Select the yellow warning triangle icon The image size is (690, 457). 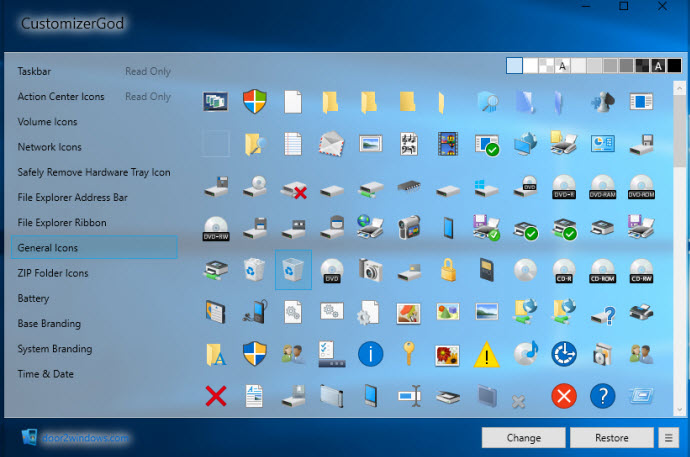[487, 354]
